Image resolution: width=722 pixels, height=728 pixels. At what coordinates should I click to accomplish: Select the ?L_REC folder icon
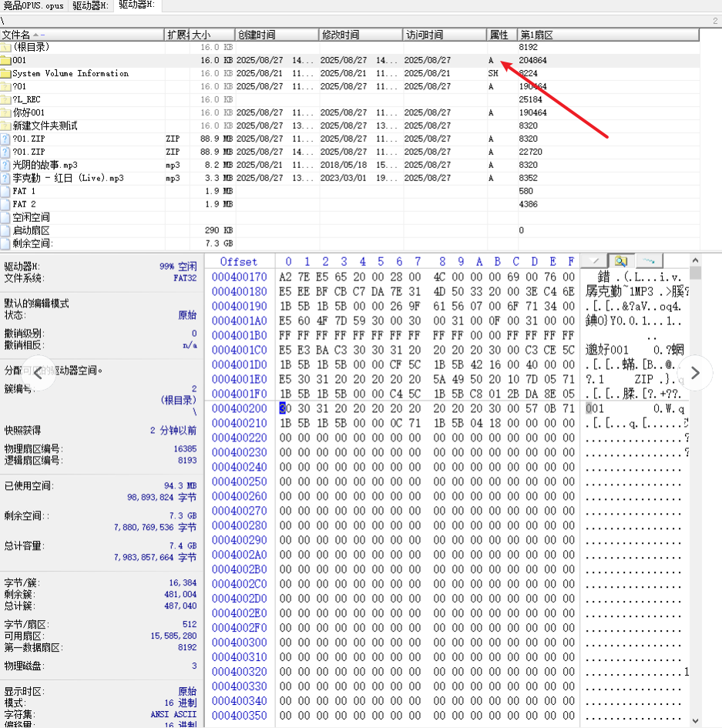pyautogui.click(x=5, y=99)
